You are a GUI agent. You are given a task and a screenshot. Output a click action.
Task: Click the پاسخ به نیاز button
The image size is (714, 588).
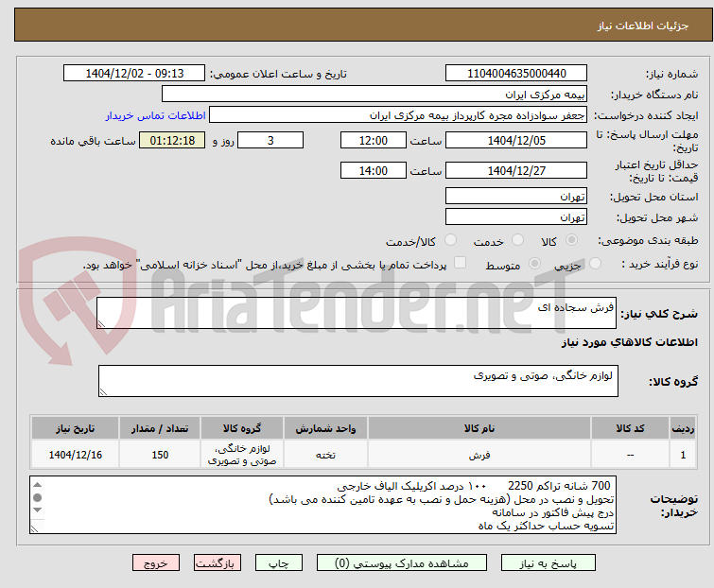(548, 563)
